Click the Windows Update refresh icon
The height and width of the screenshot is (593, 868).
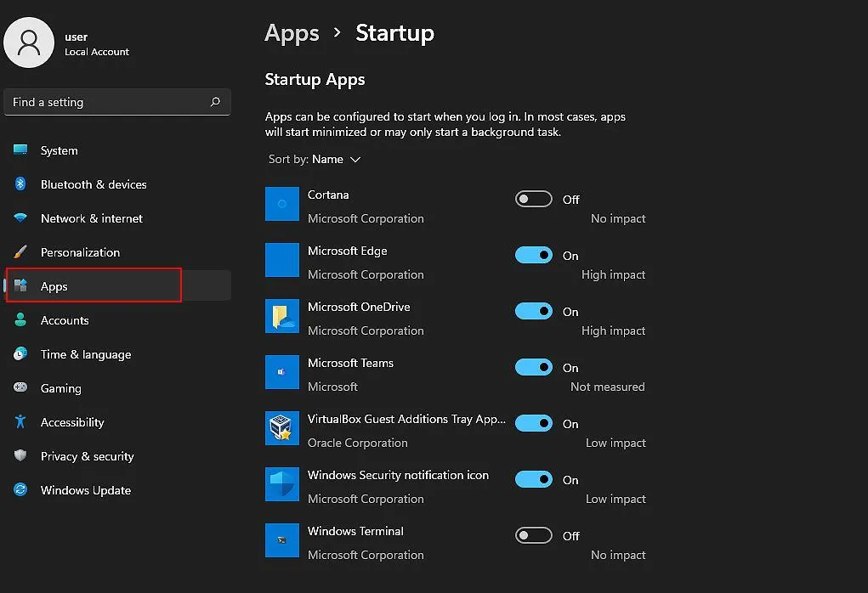point(20,489)
